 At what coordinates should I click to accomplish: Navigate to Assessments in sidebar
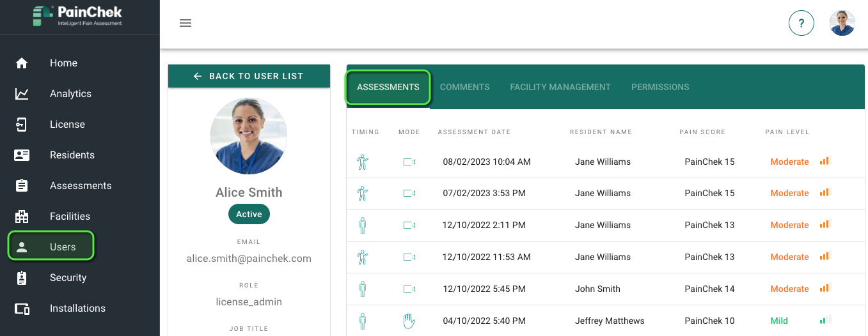(x=81, y=186)
